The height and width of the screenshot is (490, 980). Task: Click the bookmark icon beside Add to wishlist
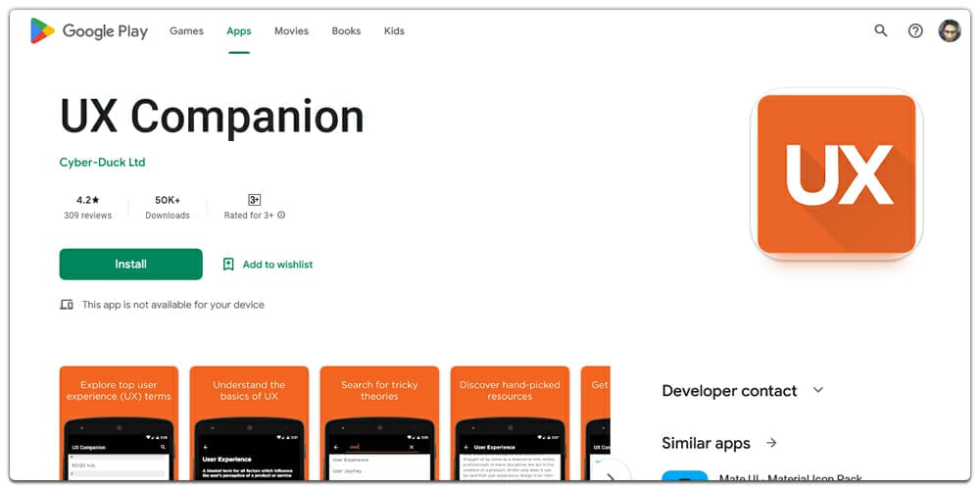click(228, 265)
